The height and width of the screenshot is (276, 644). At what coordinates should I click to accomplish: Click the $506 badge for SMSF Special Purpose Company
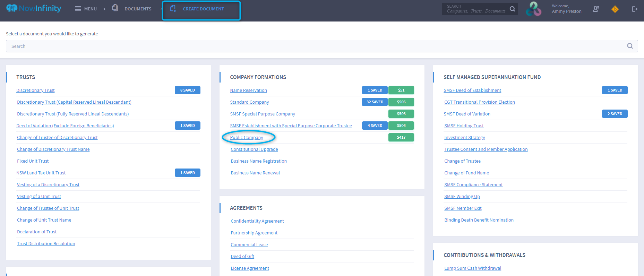(x=401, y=114)
